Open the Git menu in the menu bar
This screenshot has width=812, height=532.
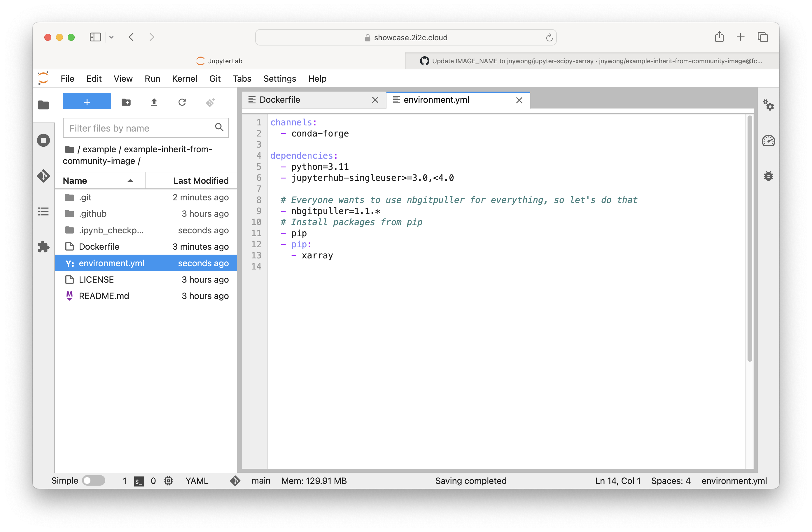pyautogui.click(x=215, y=78)
